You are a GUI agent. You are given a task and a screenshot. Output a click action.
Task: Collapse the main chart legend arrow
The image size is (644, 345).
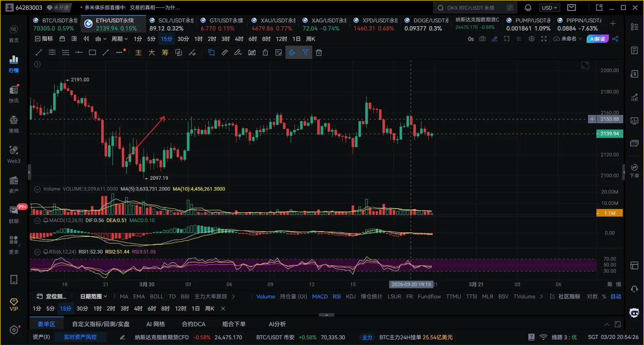38,64
